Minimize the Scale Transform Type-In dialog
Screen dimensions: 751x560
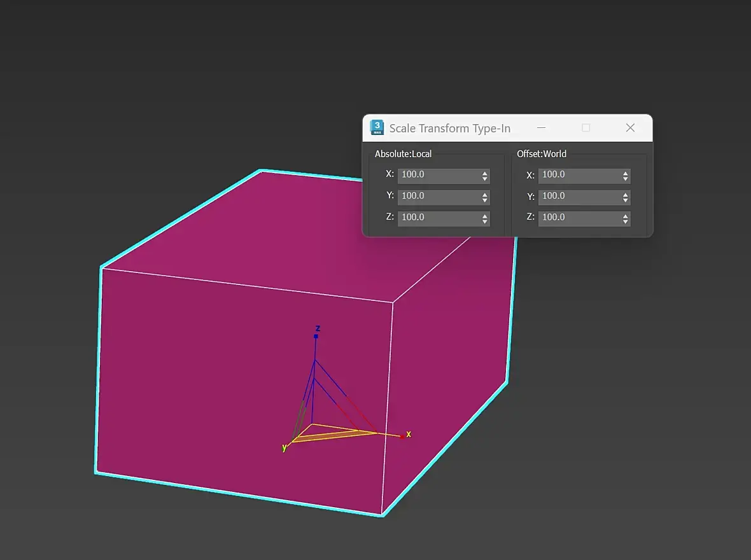541,127
